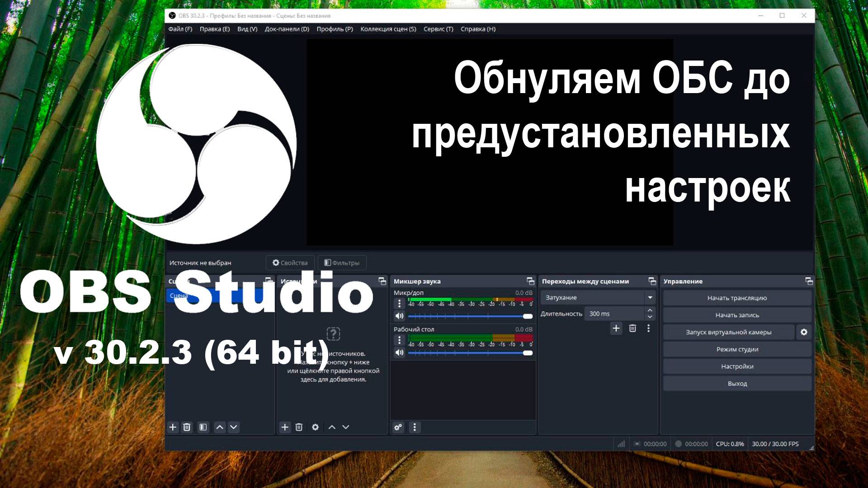
Task: Mute the Микр/доп audio source
Action: pos(399,316)
